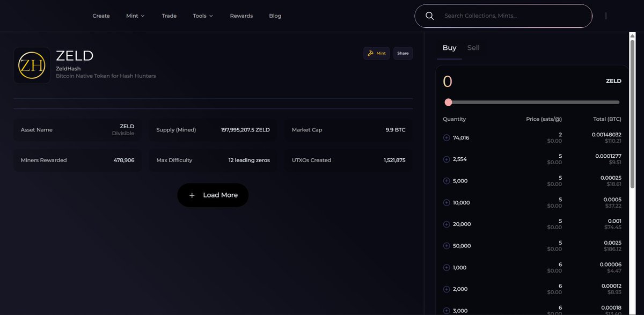
Task: Click the Mint button with pickaxe icon
Action: 377,53
